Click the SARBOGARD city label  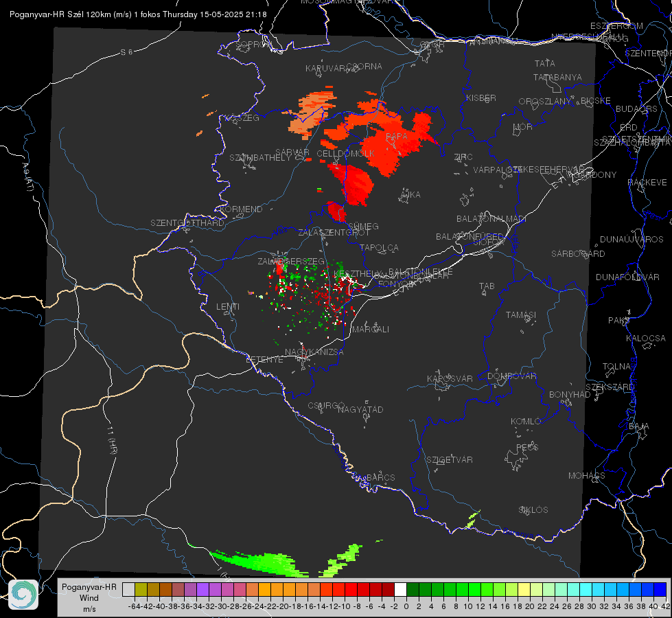coord(578,254)
